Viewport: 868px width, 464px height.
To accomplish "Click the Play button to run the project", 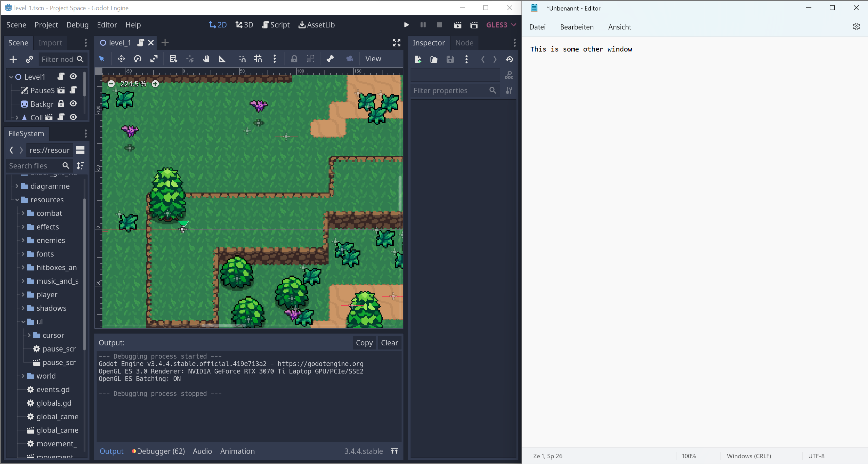I will click(x=406, y=25).
